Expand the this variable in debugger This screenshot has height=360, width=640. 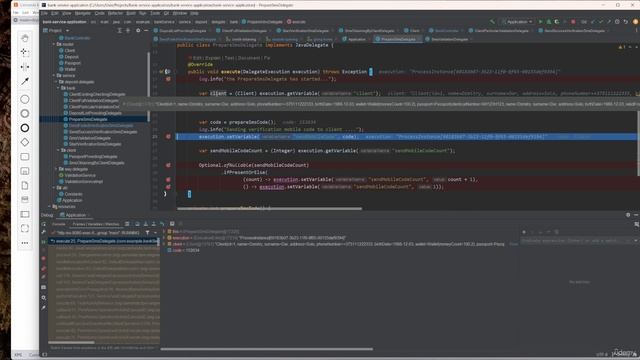coord(164,231)
